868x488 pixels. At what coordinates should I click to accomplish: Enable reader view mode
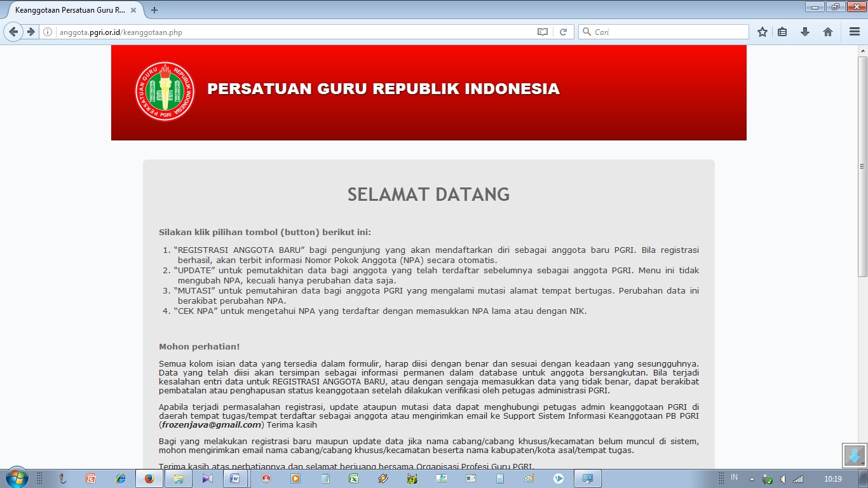pos(543,30)
